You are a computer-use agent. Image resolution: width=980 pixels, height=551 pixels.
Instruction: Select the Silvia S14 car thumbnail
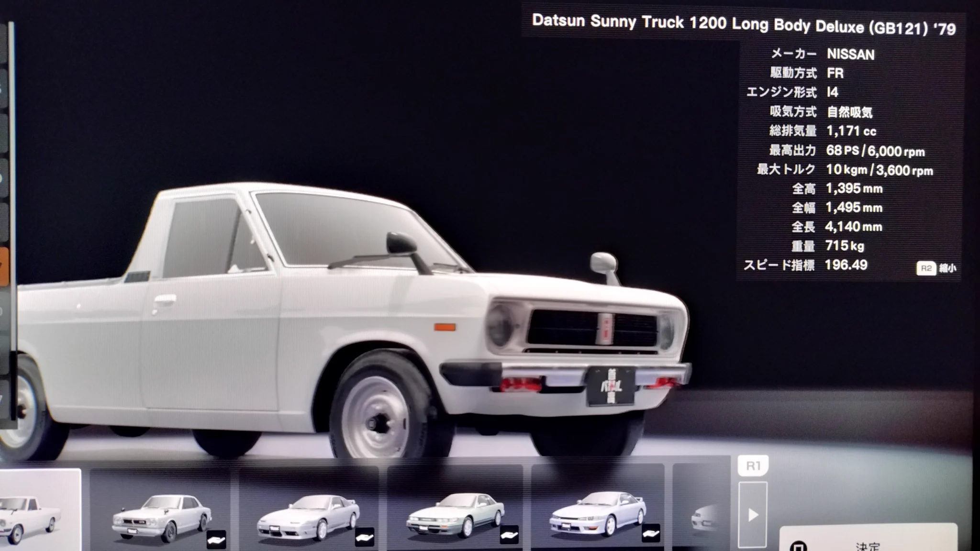tap(598, 507)
